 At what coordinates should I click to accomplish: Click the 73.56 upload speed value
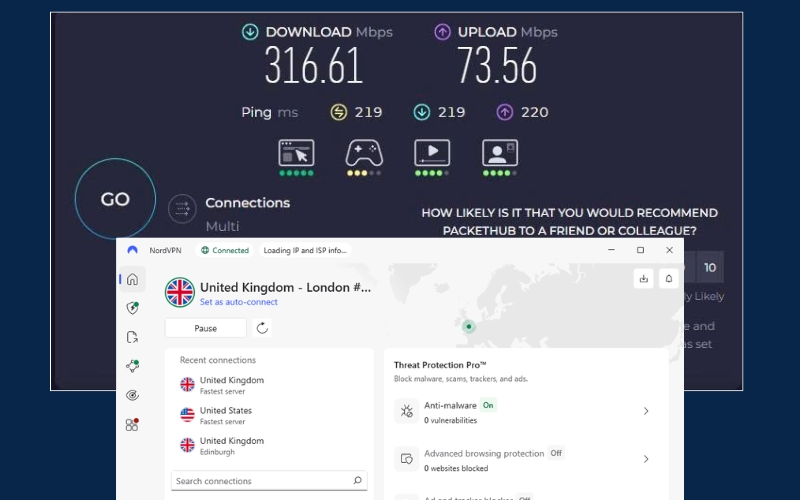coord(497,65)
